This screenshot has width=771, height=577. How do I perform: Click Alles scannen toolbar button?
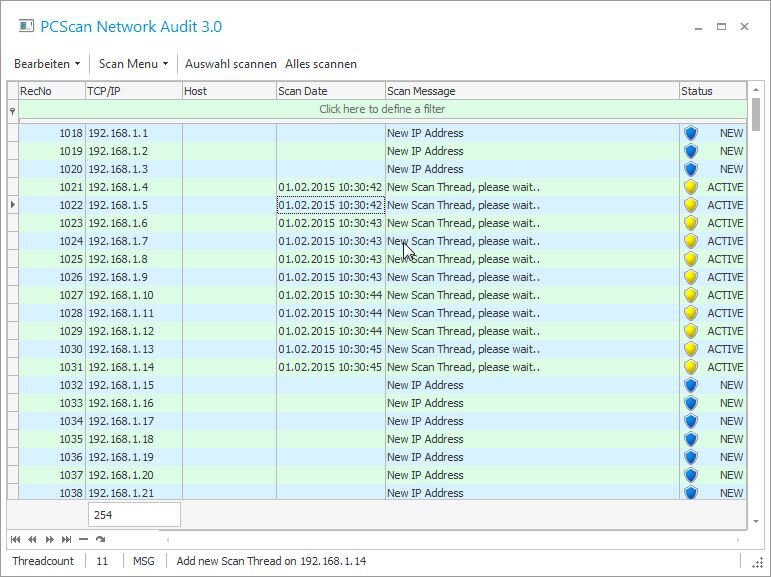pyautogui.click(x=321, y=64)
